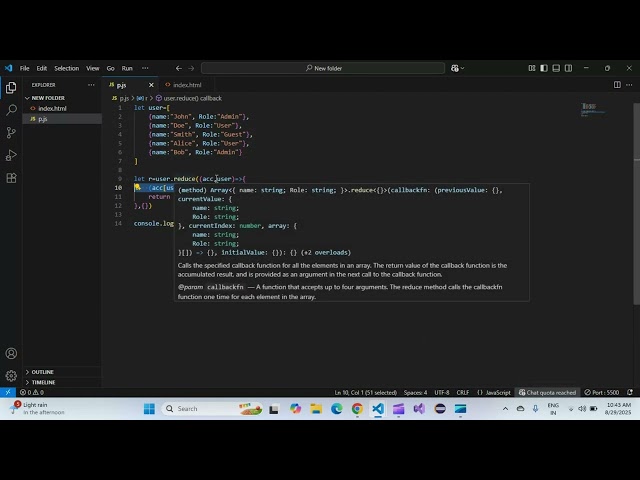Select index.html in the Explorer tree
Screen dimensions: 640x480
(x=52, y=108)
